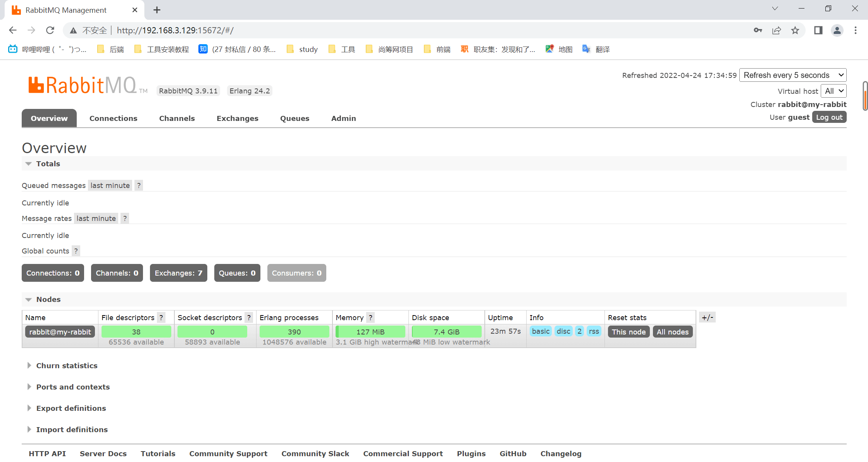Close the RabbitMQ Management tab

click(x=135, y=10)
